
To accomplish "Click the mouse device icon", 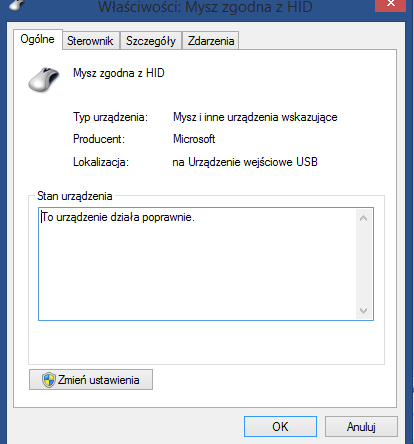I will (x=44, y=80).
